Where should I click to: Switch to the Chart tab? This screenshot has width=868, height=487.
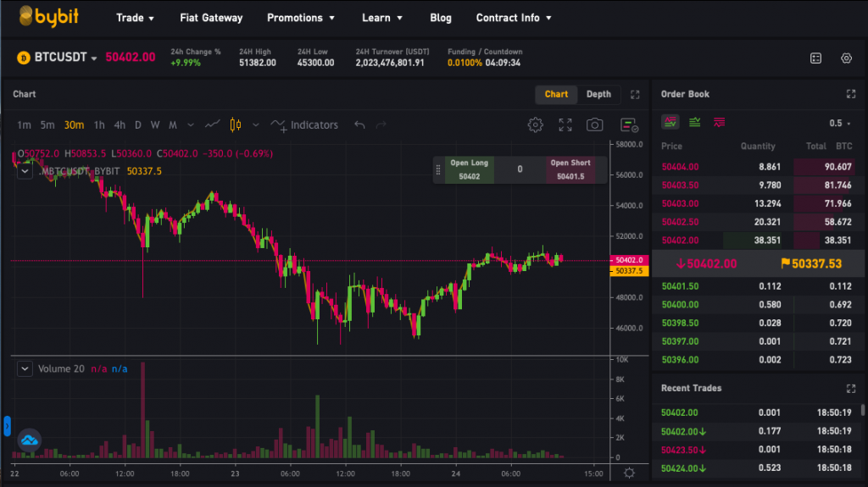556,94
